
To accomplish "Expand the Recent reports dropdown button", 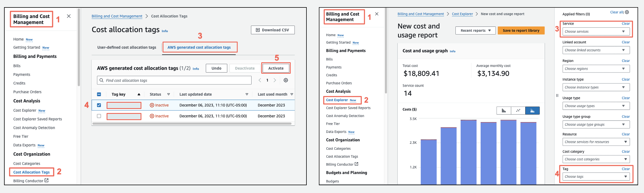I will click(475, 31).
